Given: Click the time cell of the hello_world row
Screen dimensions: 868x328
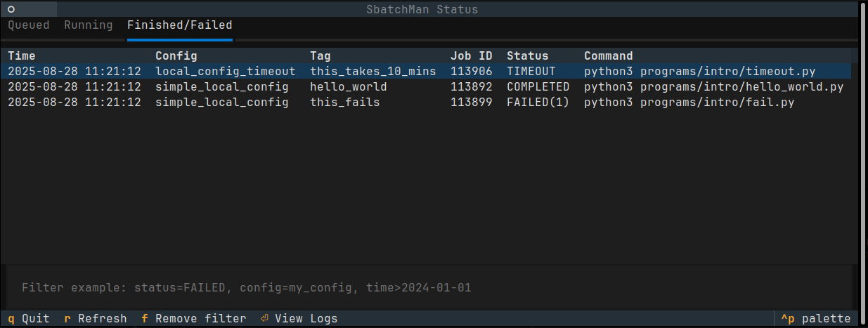Looking at the screenshot, I should pyautogui.click(x=75, y=87).
